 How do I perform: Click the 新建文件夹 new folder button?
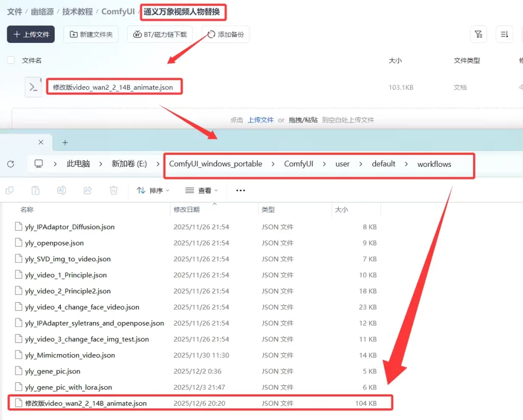click(91, 34)
